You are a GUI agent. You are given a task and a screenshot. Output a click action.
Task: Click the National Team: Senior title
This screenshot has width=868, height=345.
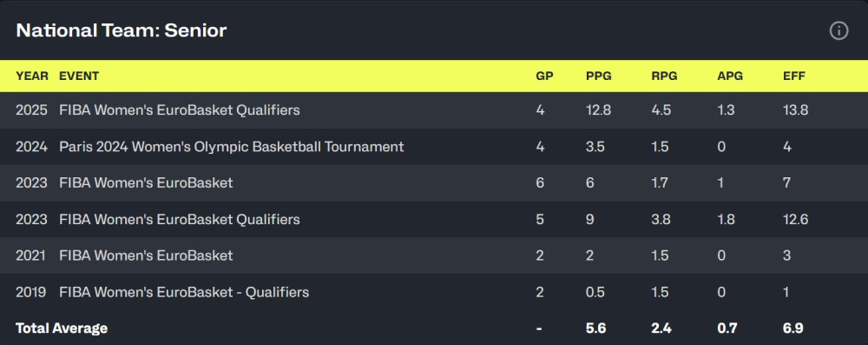[122, 30]
